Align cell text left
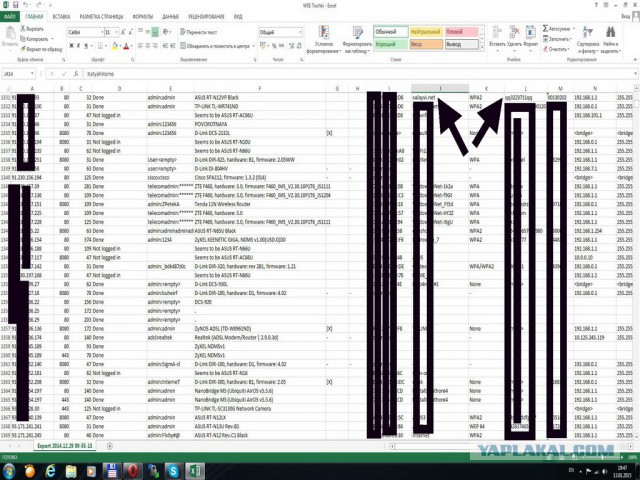The width and height of the screenshot is (640, 480). coord(140,46)
